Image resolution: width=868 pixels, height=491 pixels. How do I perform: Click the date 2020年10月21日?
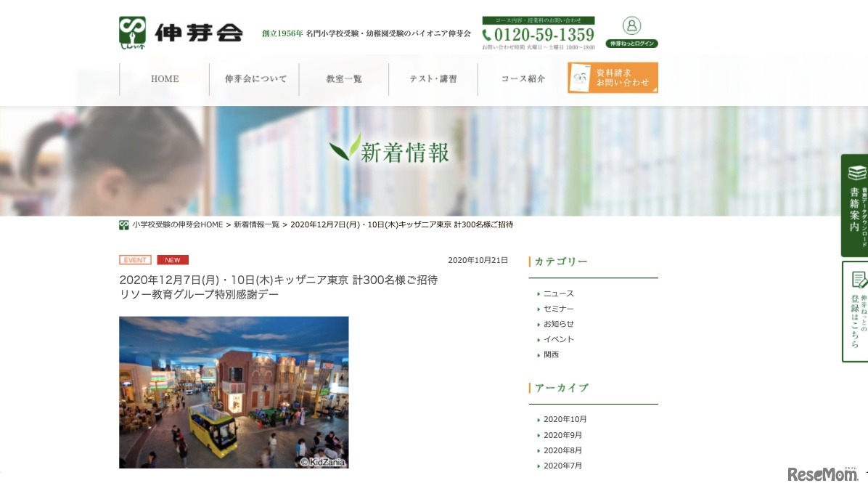pyautogui.click(x=478, y=260)
